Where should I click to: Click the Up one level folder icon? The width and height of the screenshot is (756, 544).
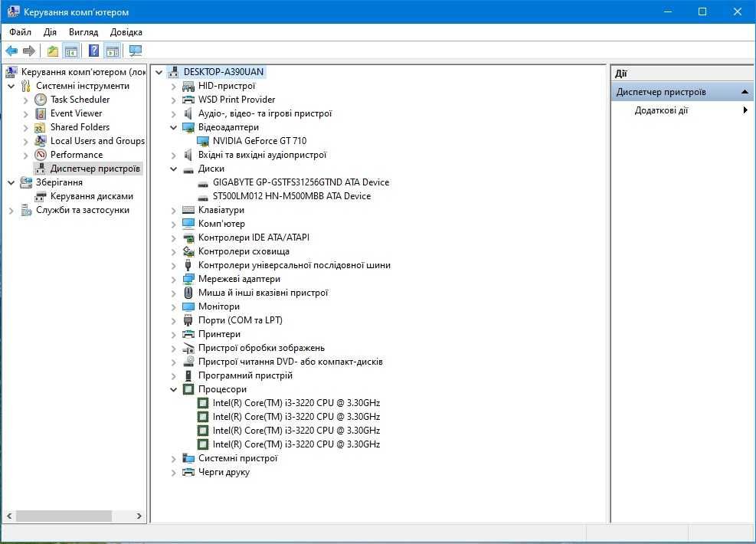(x=53, y=51)
